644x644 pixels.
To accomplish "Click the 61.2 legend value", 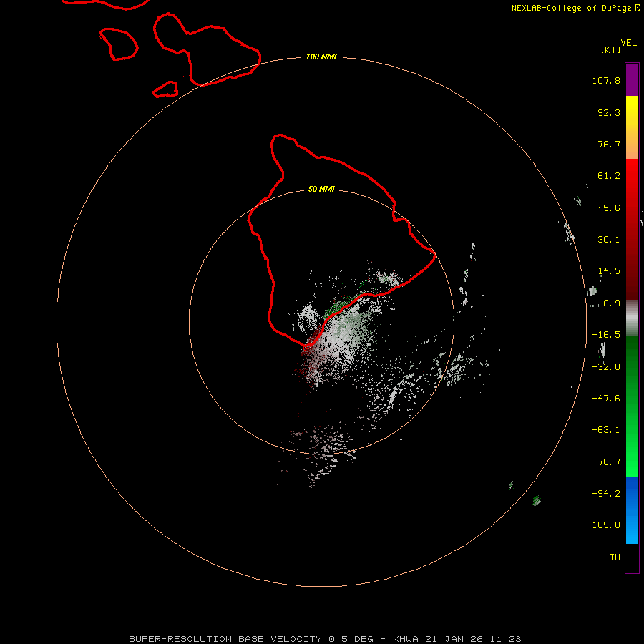I will click(609, 176).
